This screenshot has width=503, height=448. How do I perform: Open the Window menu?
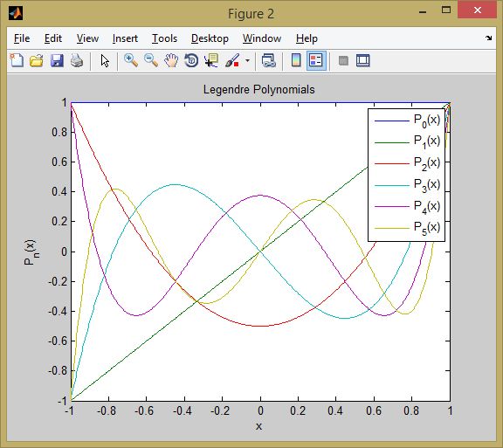point(262,38)
